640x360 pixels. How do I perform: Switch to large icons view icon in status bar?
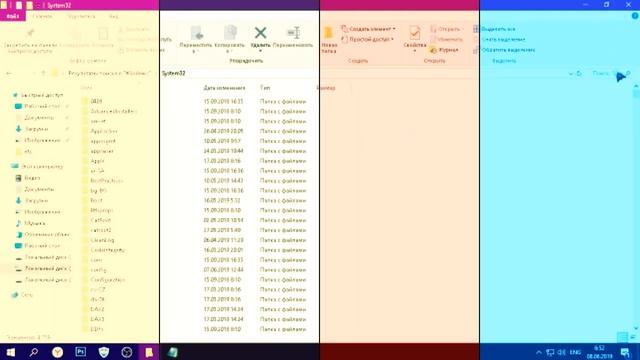[x=632, y=338]
